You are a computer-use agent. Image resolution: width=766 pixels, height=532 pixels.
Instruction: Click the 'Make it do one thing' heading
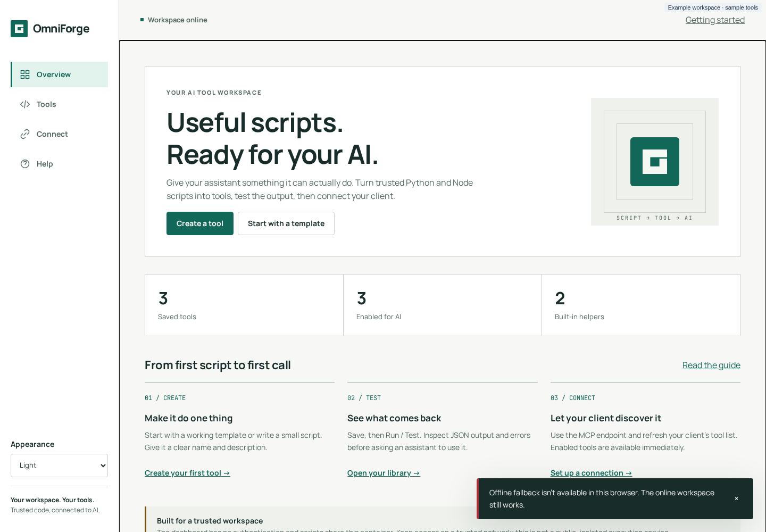point(188,418)
